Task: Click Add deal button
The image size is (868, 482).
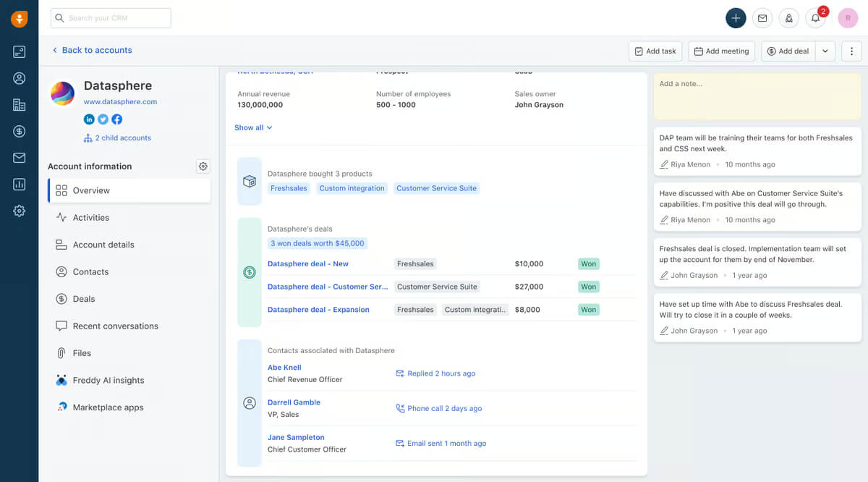Action: [x=788, y=51]
